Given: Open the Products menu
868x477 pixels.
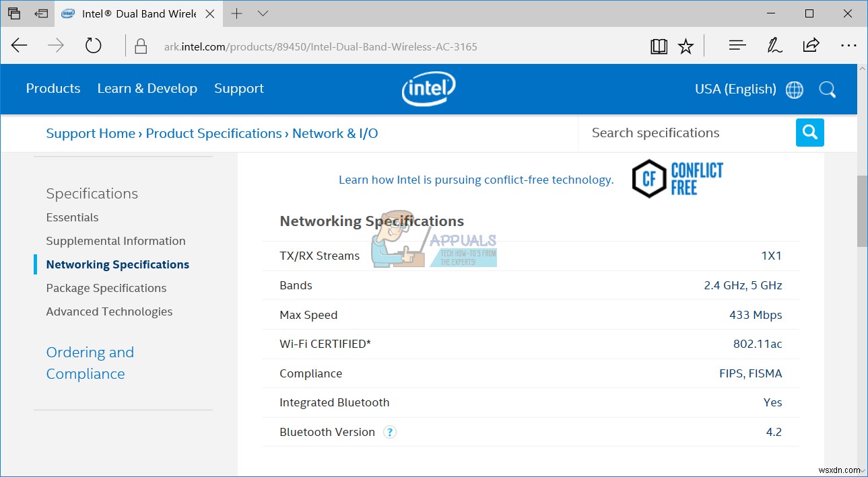Looking at the screenshot, I should [x=53, y=89].
